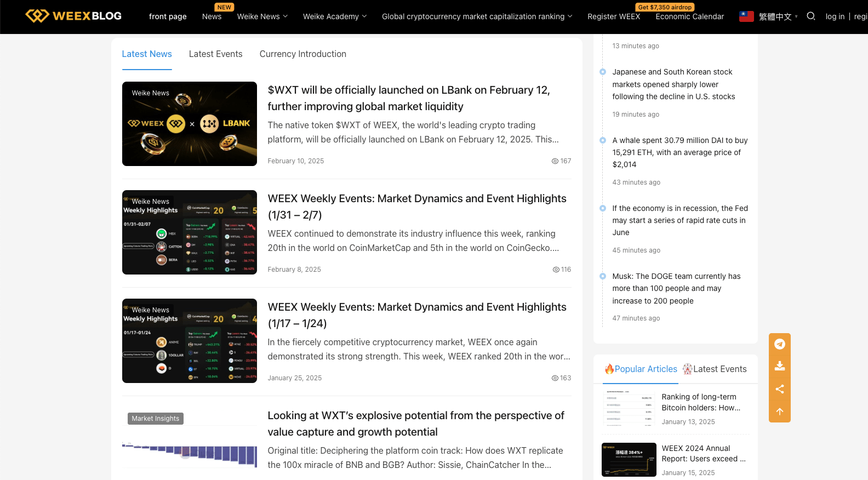Expand the Weike News dropdown menu

[x=262, y=16]
